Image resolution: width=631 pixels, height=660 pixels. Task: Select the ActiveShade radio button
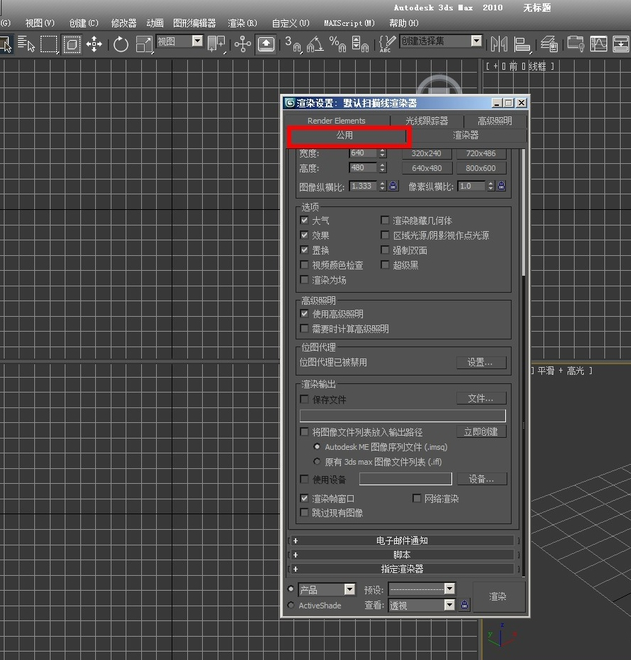290,605
